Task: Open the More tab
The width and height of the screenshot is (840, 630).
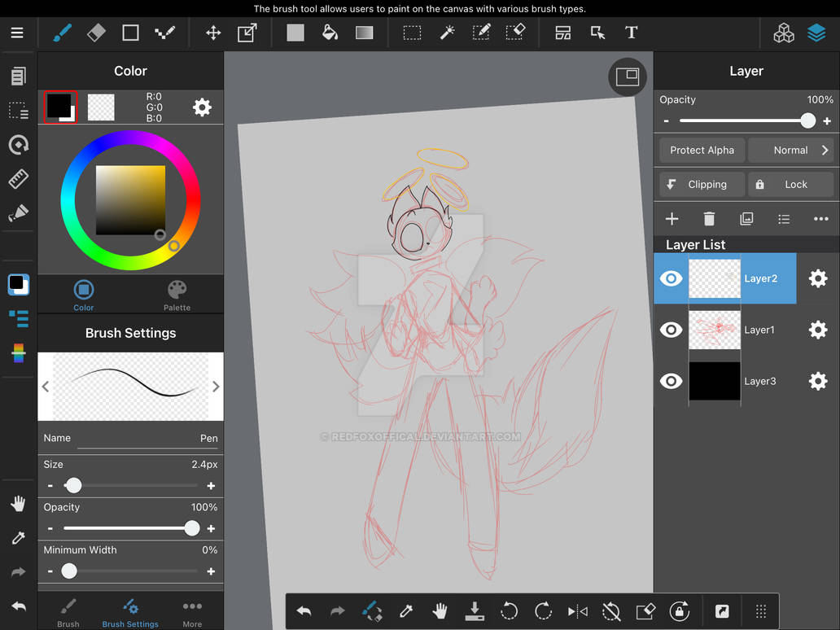Action: pyautogui.click(x=192, y=613)
